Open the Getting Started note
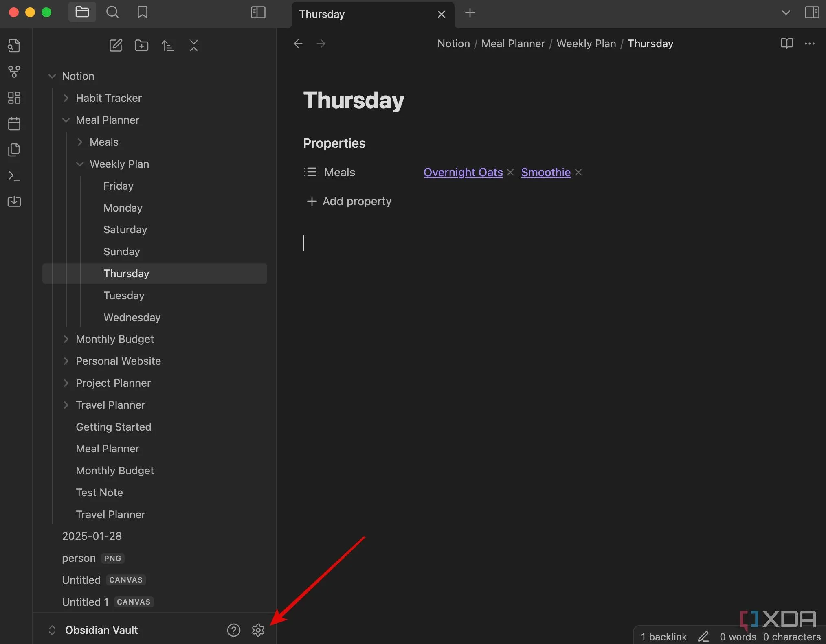The image size is (826, 644). (x=155, y=427)
